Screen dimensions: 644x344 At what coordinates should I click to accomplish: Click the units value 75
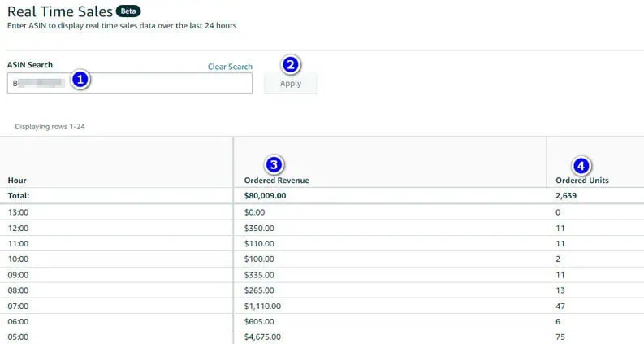tap(560, 337)
